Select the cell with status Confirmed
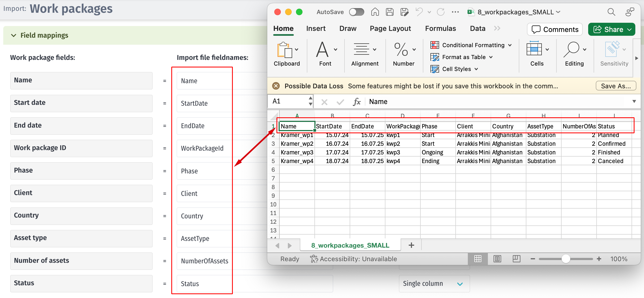 (x=614, y=144)
